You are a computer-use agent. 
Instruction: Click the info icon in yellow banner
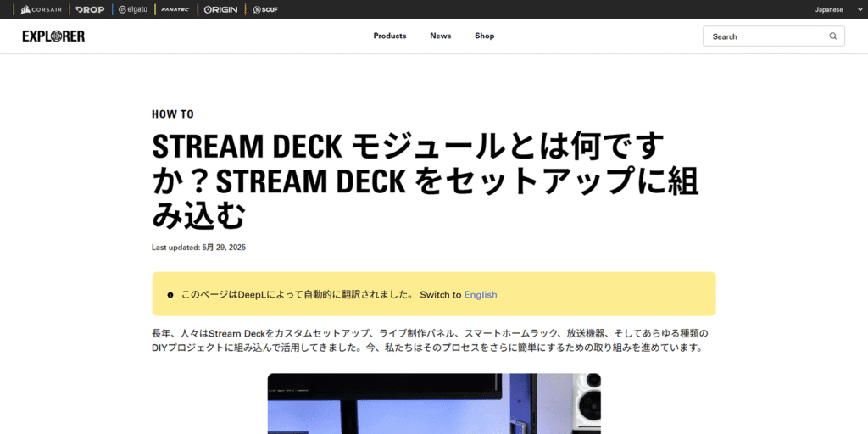pyautogui.click(x=170, y=295)
